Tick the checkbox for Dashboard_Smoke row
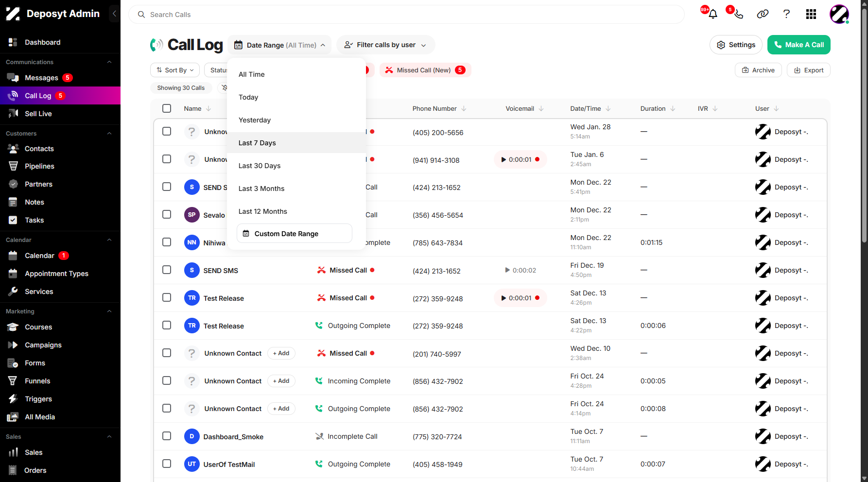The image size is (868, 482). click(x=167, y=436)
